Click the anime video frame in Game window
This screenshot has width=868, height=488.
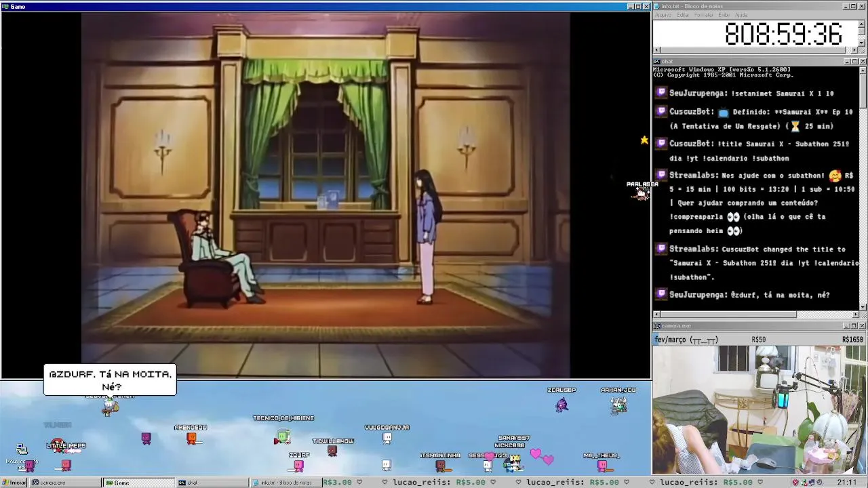point(325,195)
